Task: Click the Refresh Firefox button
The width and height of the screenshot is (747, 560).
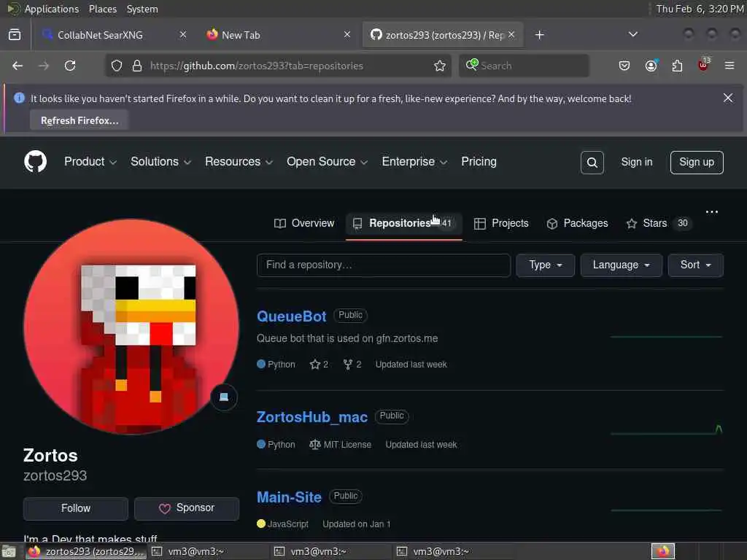Action: 79,120
